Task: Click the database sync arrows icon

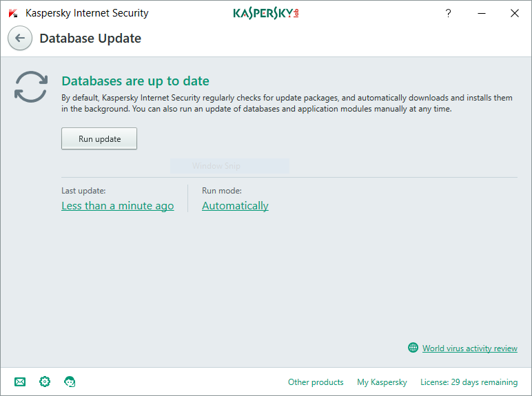Action: (x=31, y=87)
